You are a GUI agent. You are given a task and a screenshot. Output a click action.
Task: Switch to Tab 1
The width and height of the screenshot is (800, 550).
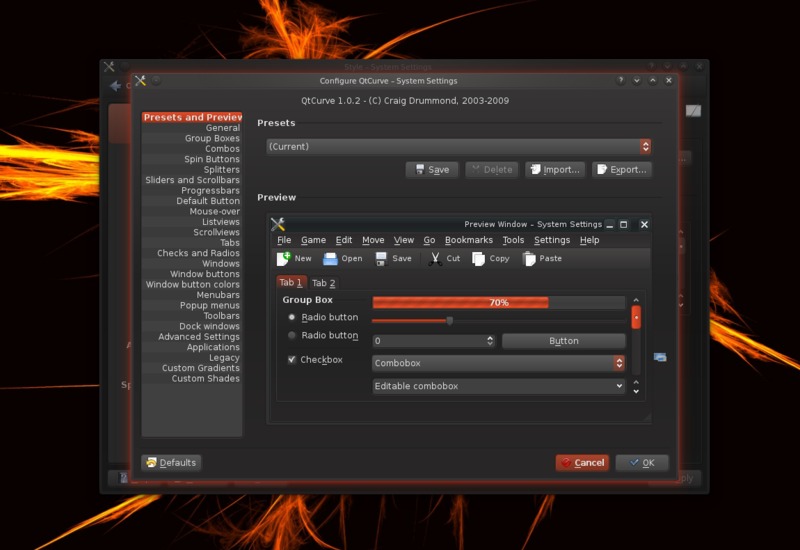tap(291, 282)
